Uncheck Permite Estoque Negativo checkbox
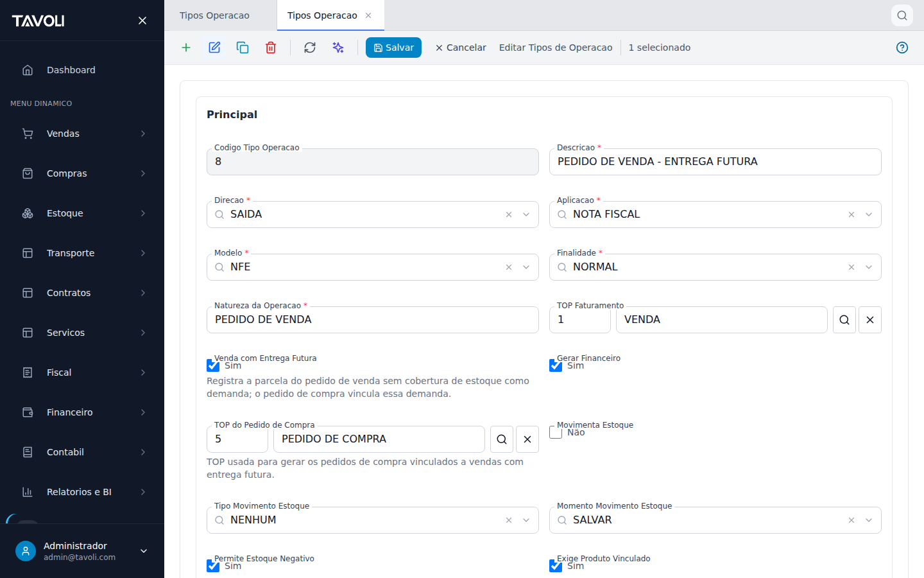The image size is (924, 578). click(213, 566)
